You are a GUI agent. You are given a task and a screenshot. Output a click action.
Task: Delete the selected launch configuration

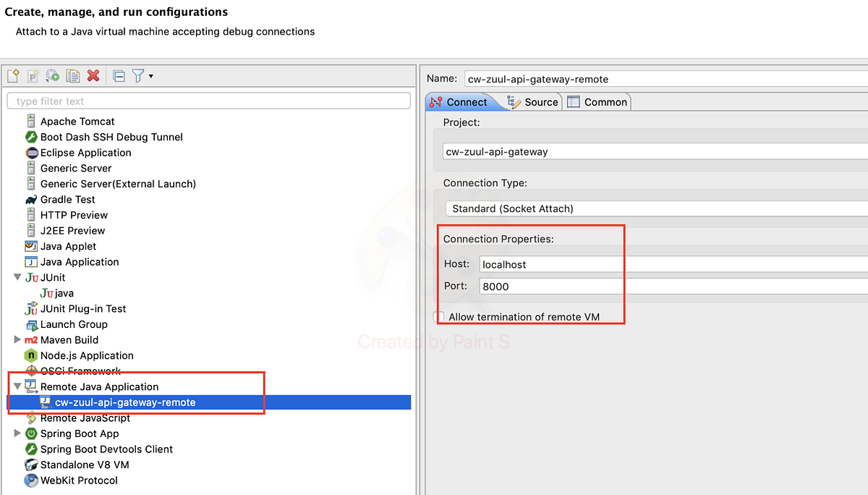click(91, 75)
